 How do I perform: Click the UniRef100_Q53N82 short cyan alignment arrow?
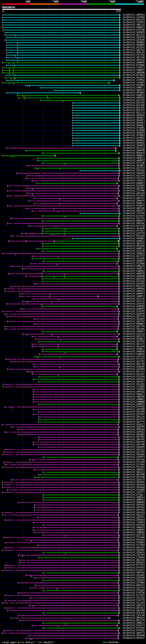[44, 93]
